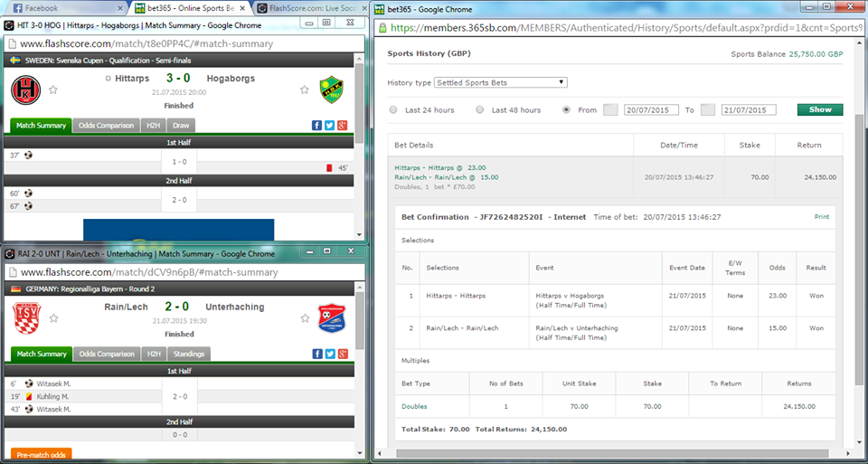The width and height of the screenshot is (868, 464).
Task: Open H2H tab in Rain/Lech window
Action: pyautogui.click(x=154, y=354)
